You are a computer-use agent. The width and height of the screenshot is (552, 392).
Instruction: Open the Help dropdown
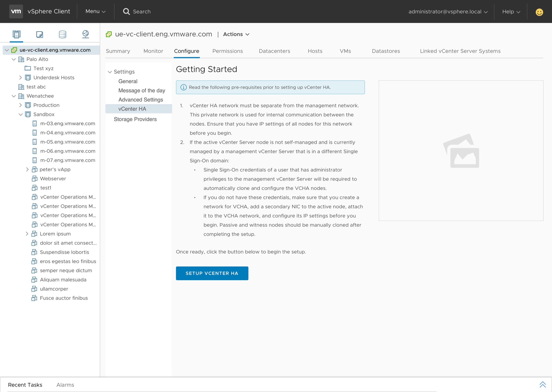pos(511,12)
